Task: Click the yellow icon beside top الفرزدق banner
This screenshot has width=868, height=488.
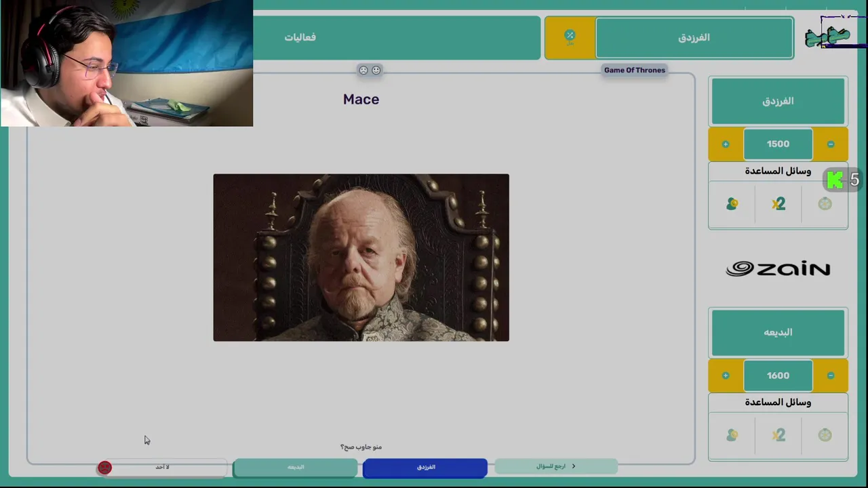Action: point(570,37)
